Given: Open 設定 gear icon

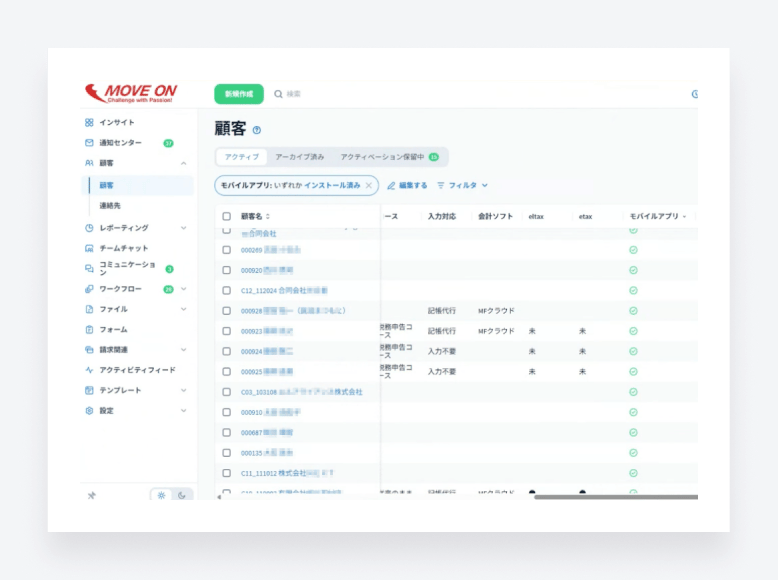Looking at the screenshot, I should pyautogui.click(x=89, y=411).
